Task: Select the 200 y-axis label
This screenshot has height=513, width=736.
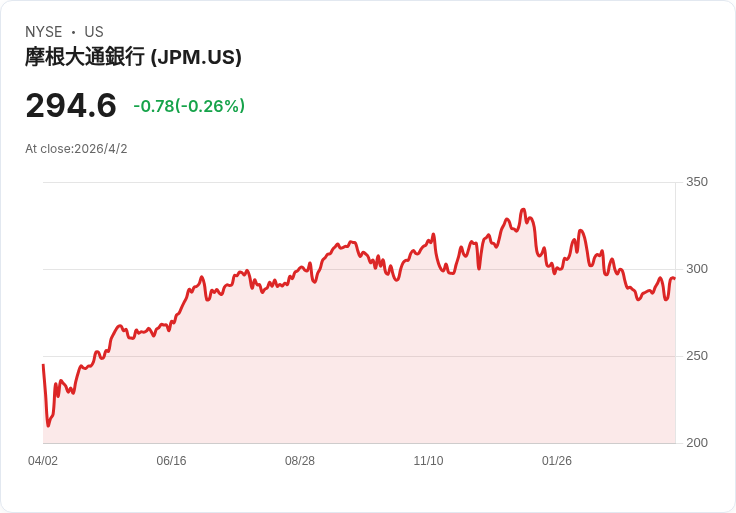Action: click(696, 443)
